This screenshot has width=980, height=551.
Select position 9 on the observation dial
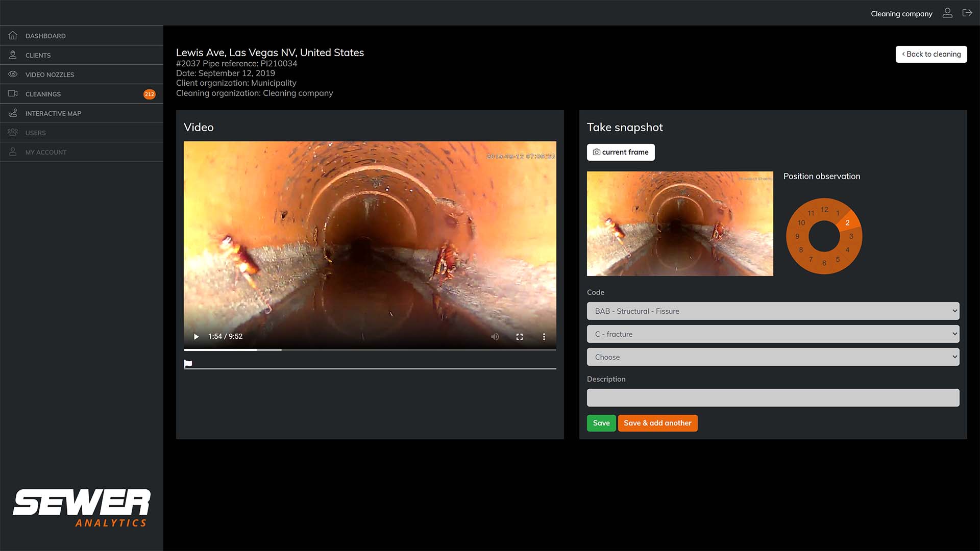(797, 236)
